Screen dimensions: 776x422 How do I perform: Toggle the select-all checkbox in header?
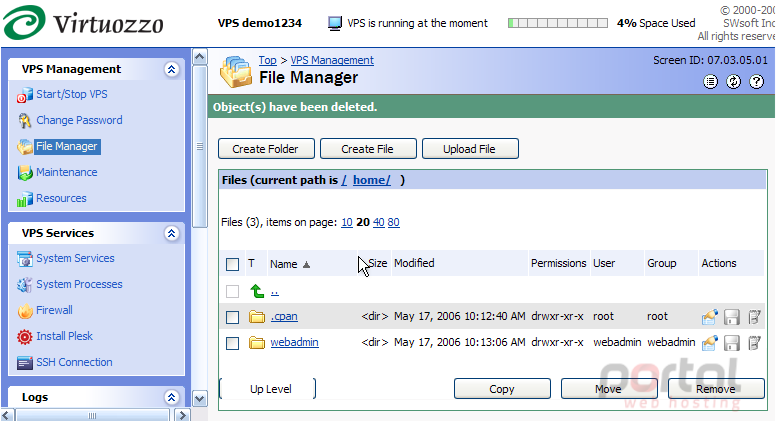233,264
